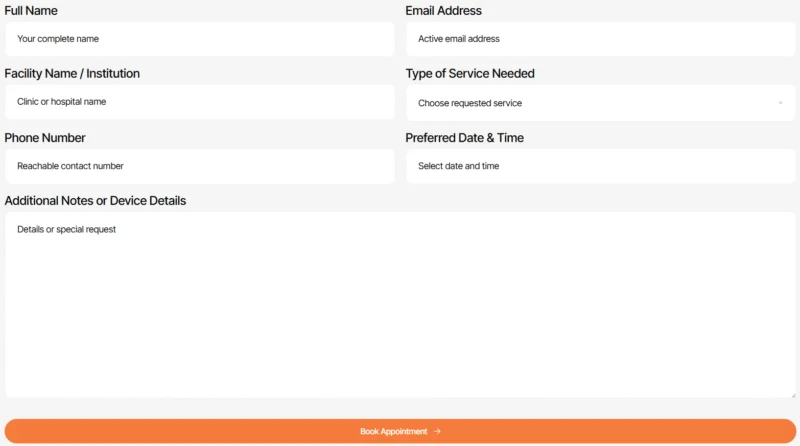Open the Preferred Date & Time picker

[601, 166]
